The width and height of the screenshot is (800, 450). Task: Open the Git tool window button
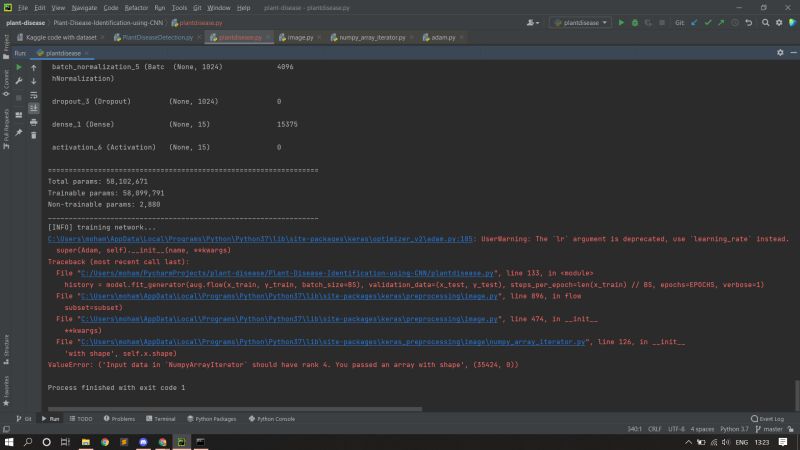(24, 419)
